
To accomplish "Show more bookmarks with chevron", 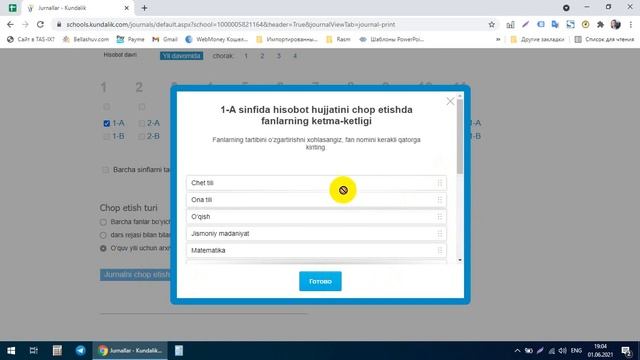I will (x=498, y=39).
